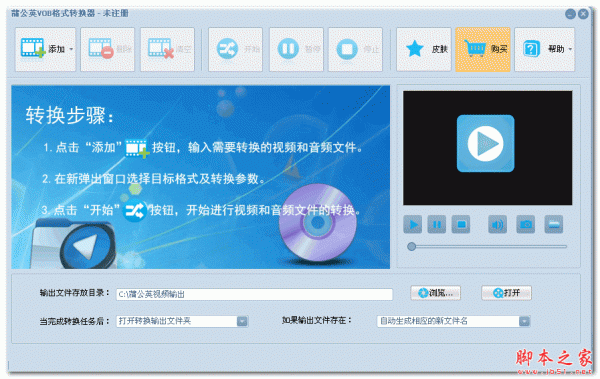Click the rightmost button in player controls
This screenshot has height=379, width=600.
pyautogui.click(x=554, y=224)
